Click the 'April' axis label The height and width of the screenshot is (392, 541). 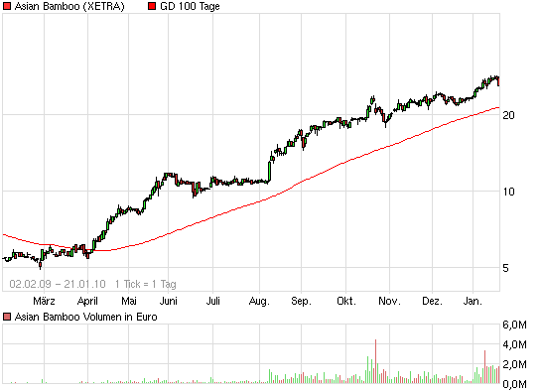[x=87, y=301]
